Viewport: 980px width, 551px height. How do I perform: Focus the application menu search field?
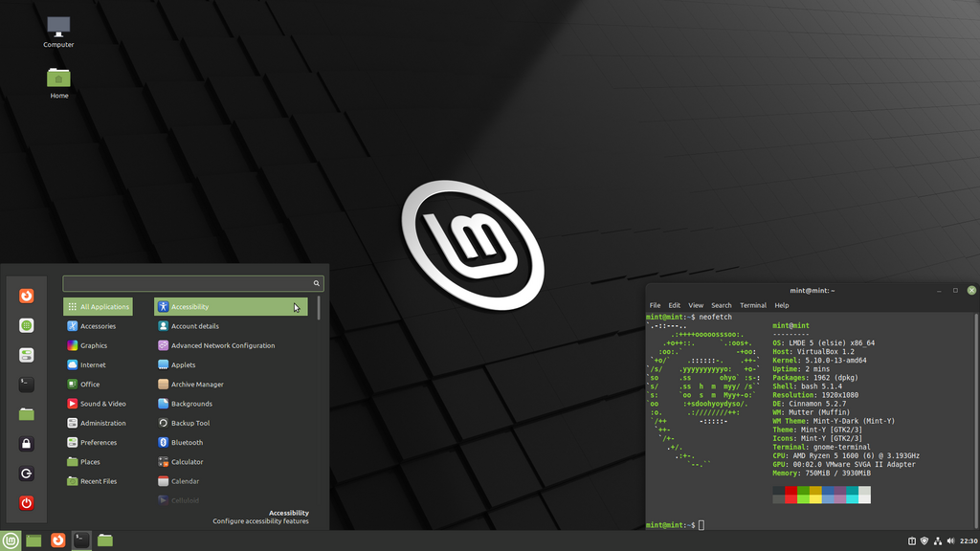pyautogui.click(x=193, y=283)
